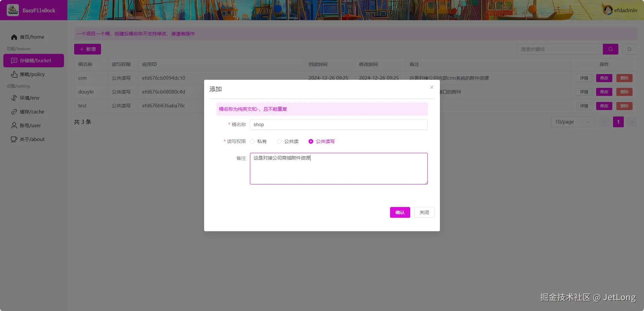Viewport: 644px width, 311px height.
Task: Open 策略/policy menu item
Action: 34,74
